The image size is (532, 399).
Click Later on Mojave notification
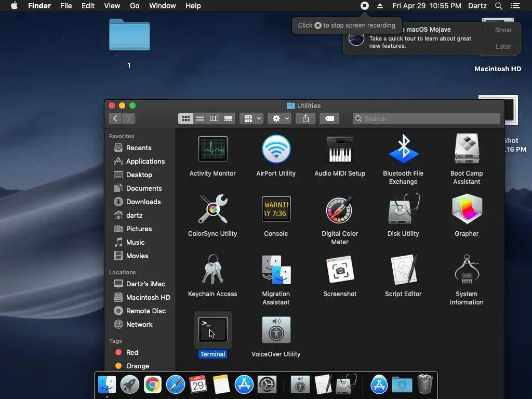click(503, 46)
